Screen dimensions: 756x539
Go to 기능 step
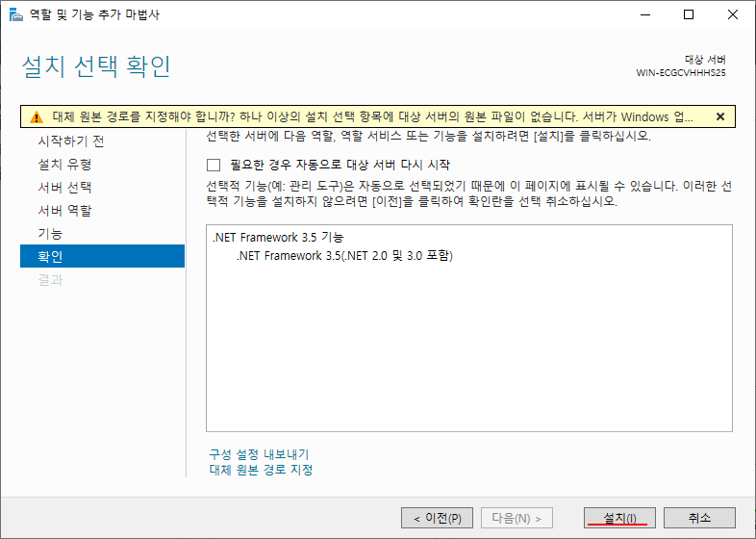click(50, 234)
